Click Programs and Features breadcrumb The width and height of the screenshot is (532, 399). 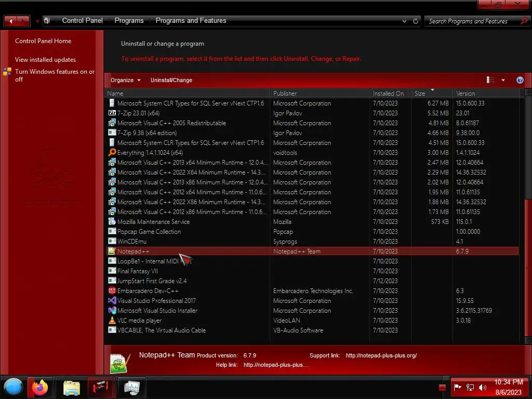pos(191,21)
